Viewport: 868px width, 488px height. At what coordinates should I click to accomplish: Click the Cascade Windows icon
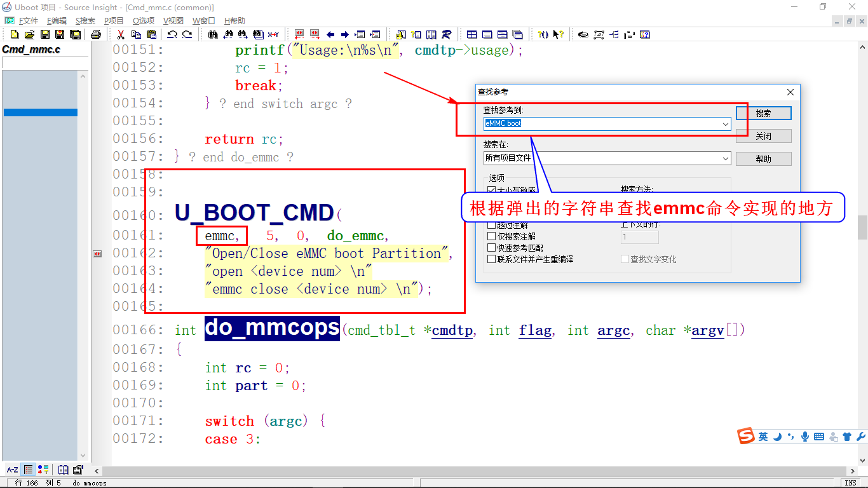(518, 34)
